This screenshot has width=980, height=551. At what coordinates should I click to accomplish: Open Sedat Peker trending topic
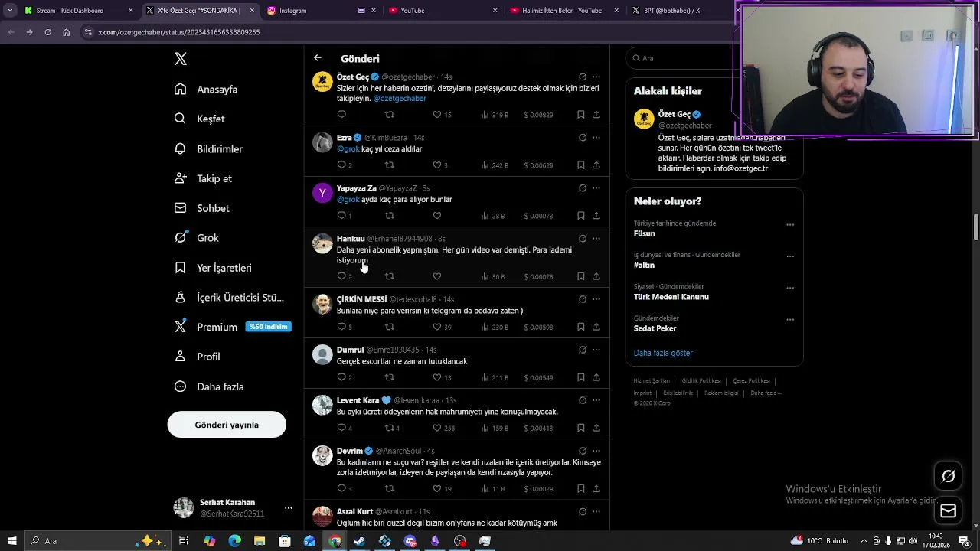[655, 328]
